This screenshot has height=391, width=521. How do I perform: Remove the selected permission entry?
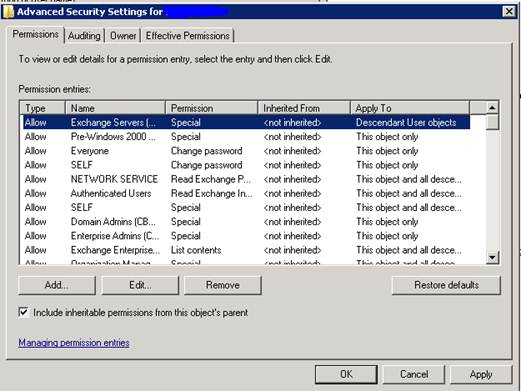pyautogui.click(x=223, y=285)
